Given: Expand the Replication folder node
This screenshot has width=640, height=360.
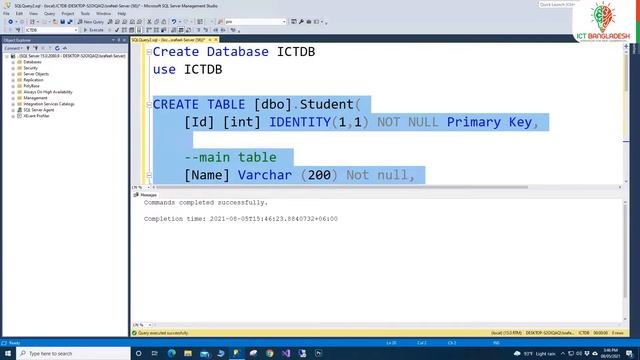Looking at the screenshot, I should click(x=13, y=80).
